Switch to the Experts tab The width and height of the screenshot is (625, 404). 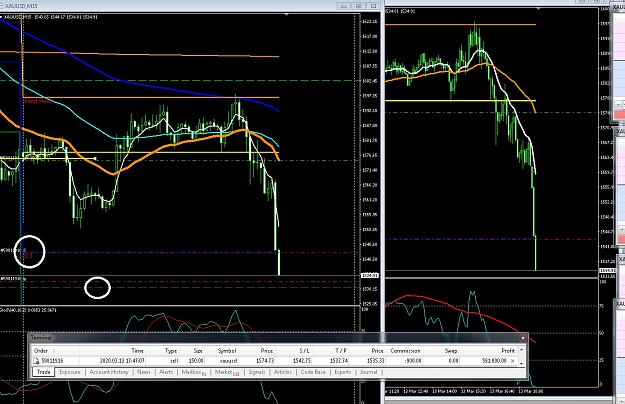(343, 372)
